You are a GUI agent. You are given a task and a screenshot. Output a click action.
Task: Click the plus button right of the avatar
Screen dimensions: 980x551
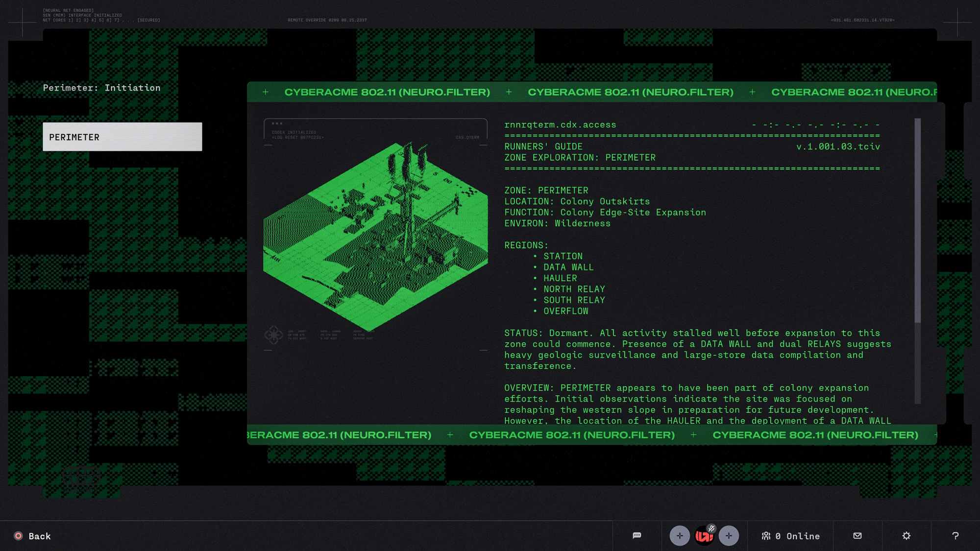[730, 535]
